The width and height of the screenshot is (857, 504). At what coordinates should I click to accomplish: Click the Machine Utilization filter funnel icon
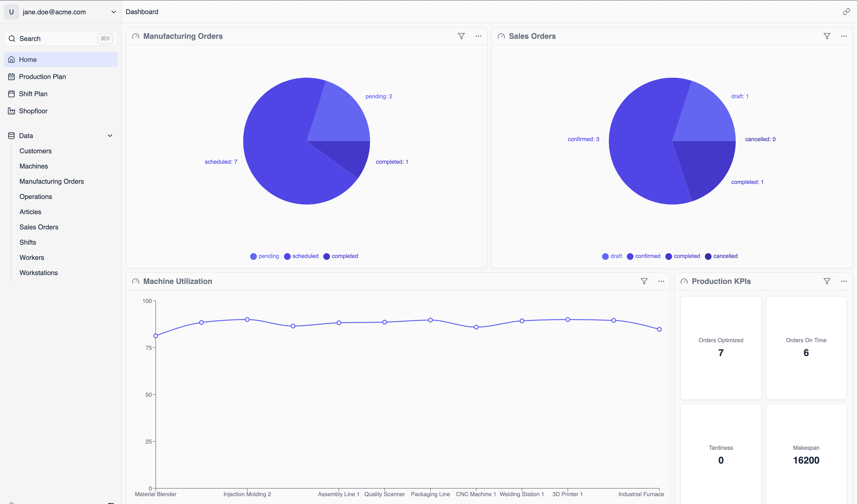click(644, 281)
